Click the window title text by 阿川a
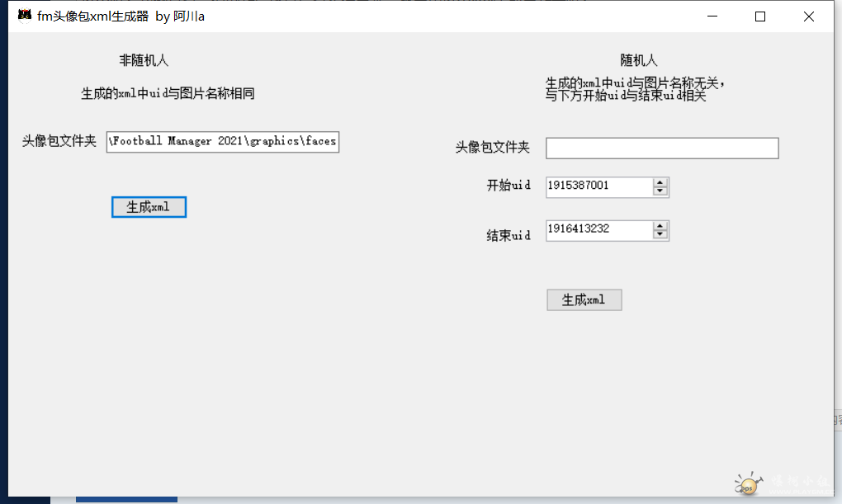 pos(121,16)
